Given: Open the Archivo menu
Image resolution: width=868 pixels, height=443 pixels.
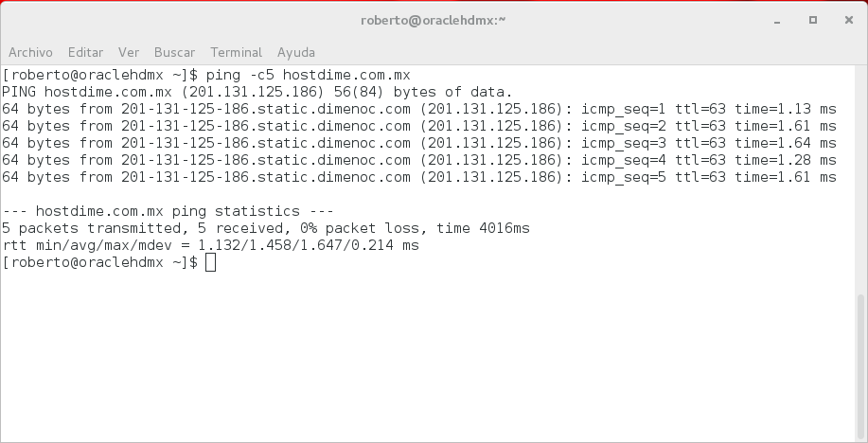Looking at the screenshot, I should pos(30,52).
